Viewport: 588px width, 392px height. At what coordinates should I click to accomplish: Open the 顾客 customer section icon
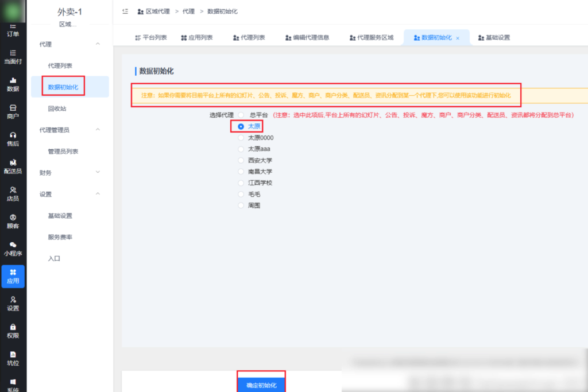[x=13, y=223]
